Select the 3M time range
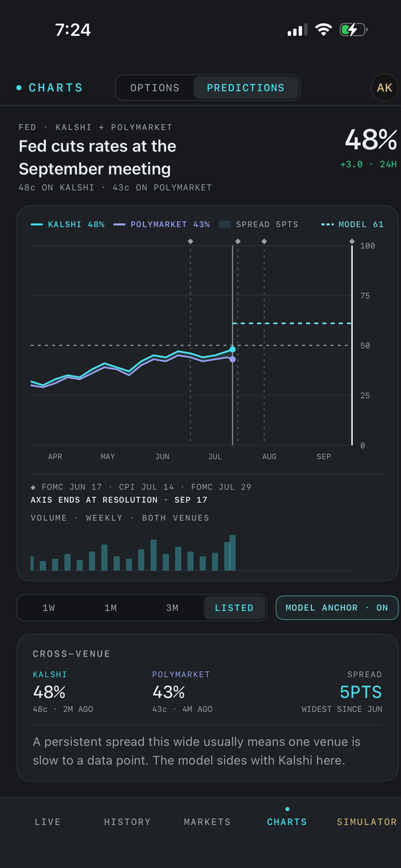The image size is (401, 868). [172, 608]
